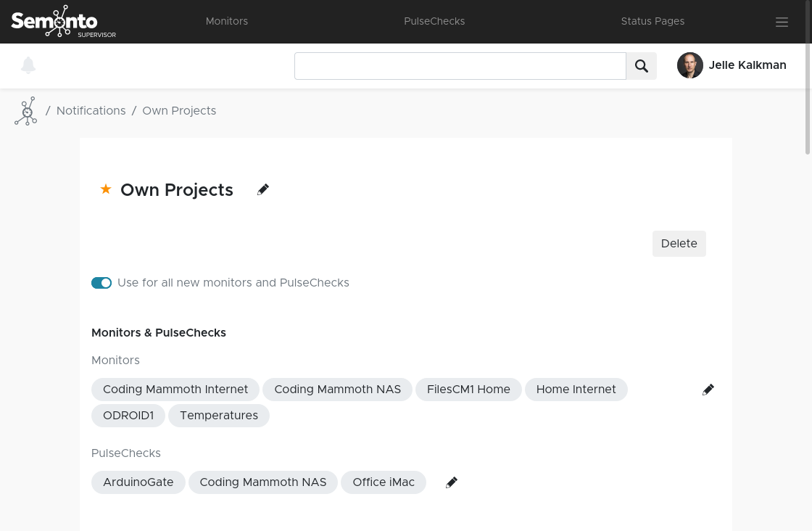
Task: Click the Semonto home breadcrumb icon
Action: point(26,111)
